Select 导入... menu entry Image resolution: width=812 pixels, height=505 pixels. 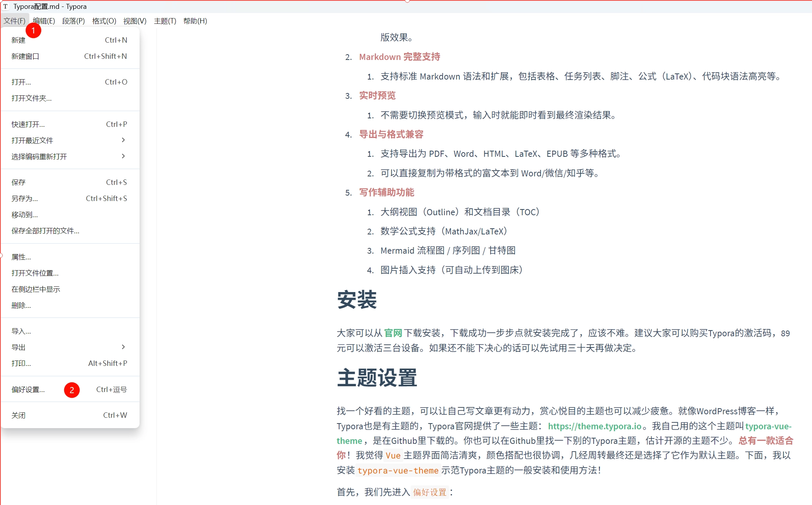pos(70,331)
